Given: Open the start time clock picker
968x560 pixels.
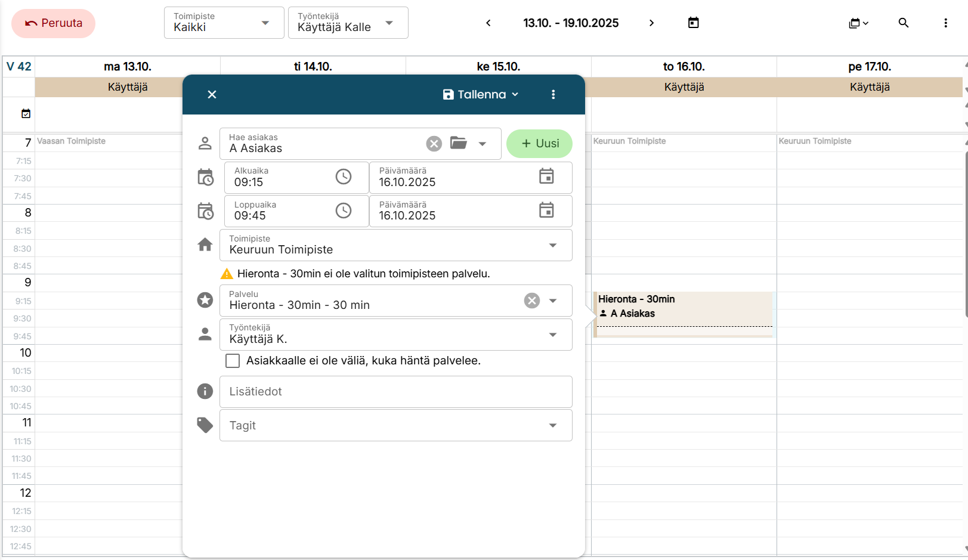Looking at the screenshot, I should pyautogui.click(x=344, y=177).
